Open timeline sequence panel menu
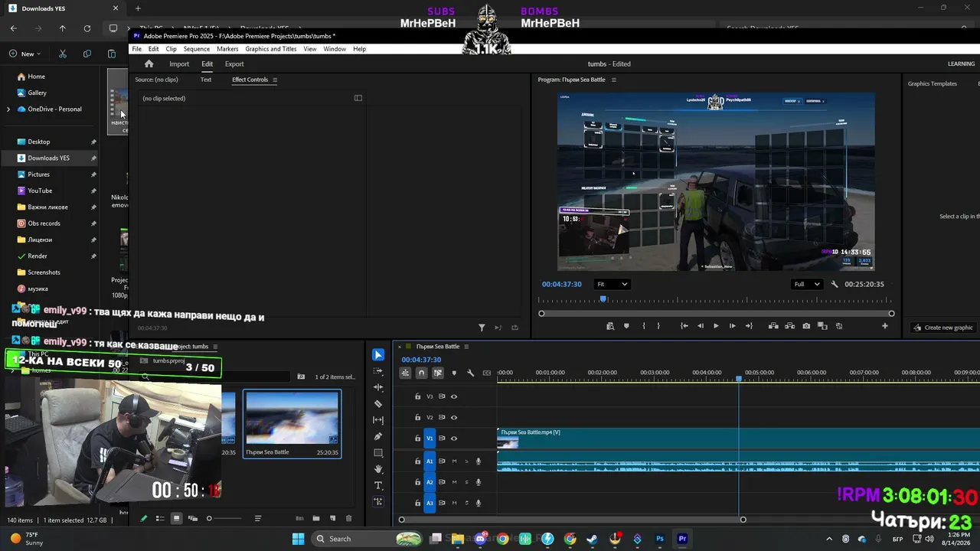Screen dimensions: 980x551 coord(466,347)
